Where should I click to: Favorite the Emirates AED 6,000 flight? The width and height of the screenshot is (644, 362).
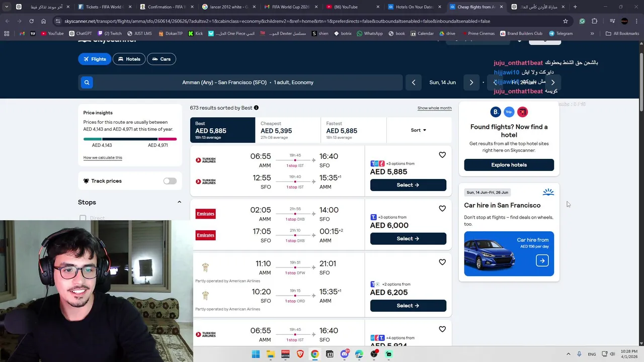(442, 209)
